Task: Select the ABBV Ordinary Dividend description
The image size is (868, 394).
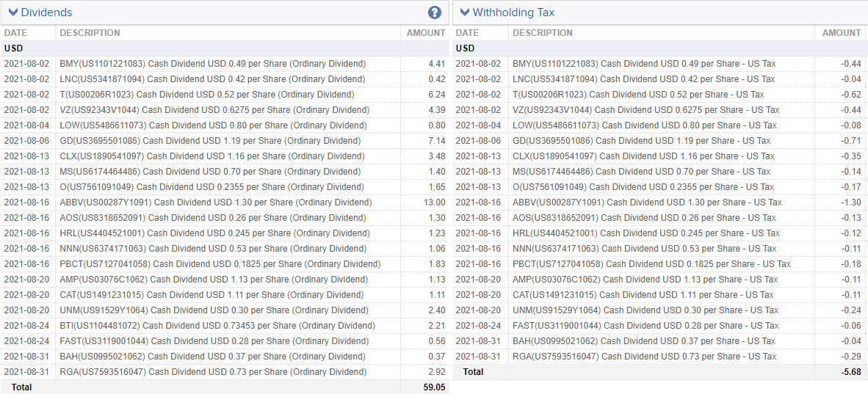Action: pyautogui.click(x=216, y=203)
